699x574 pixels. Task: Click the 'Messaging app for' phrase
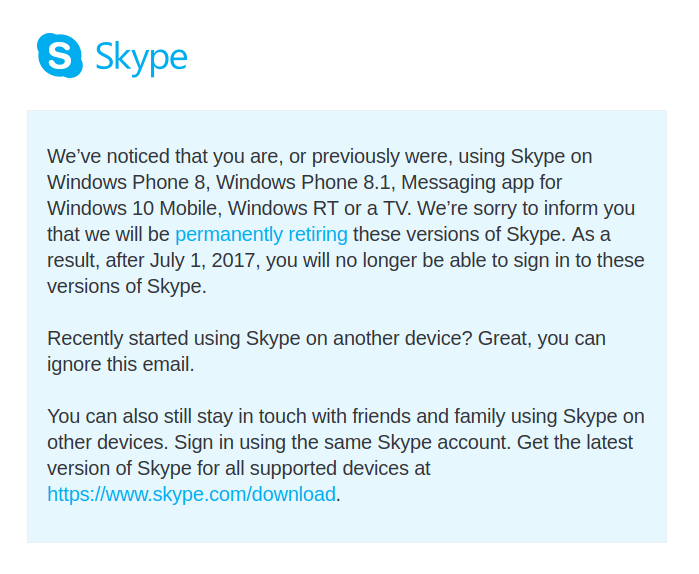coord(481,183)
